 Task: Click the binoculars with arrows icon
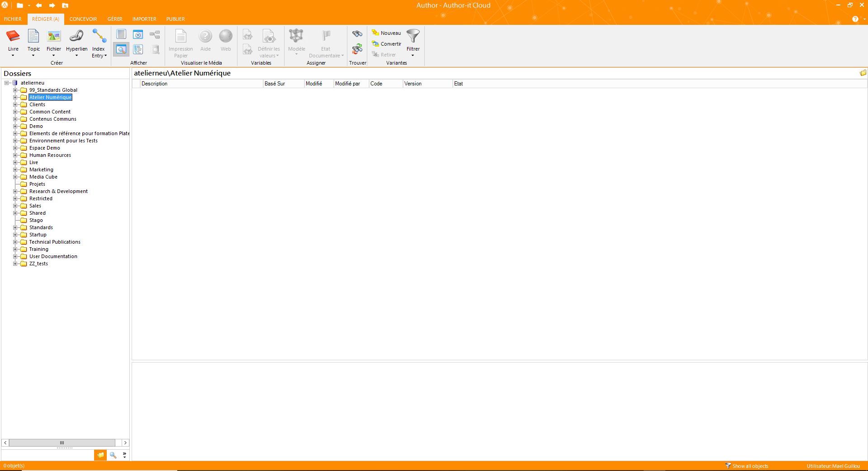click(357, 48)
